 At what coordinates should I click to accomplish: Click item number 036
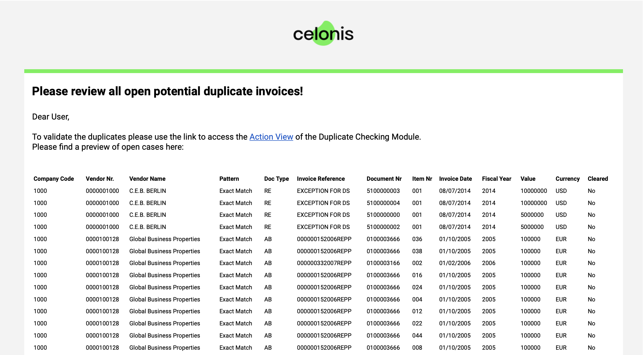click(x=417, y=239)
